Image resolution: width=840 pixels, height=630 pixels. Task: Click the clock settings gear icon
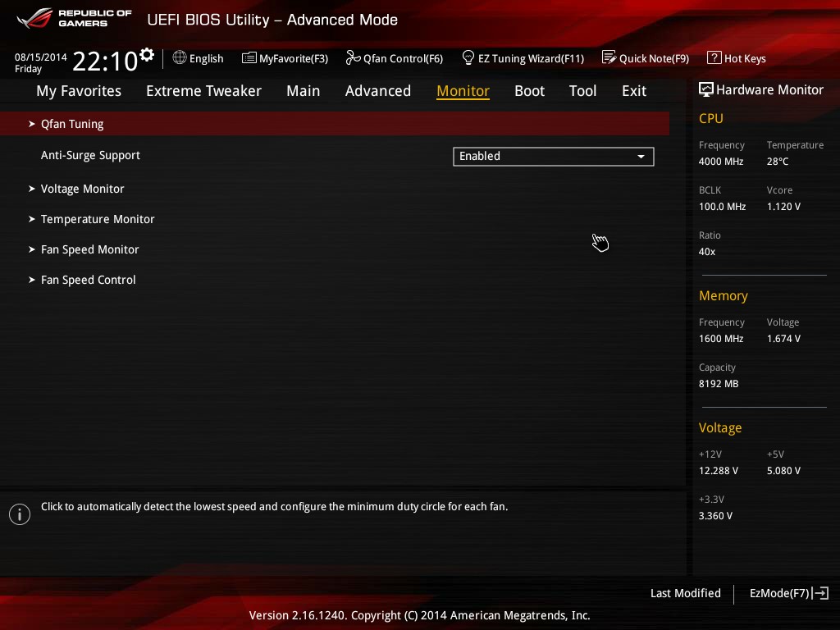pyautogui.click(x=147, y=55)
